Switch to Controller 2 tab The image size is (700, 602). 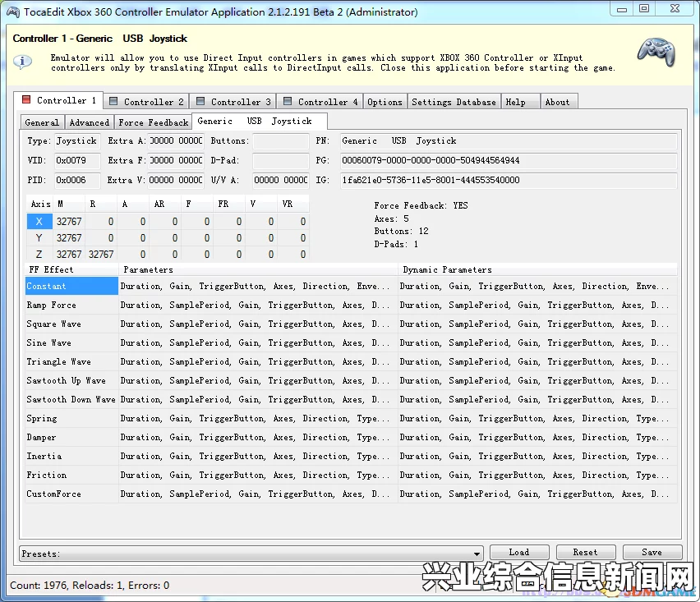146,102
